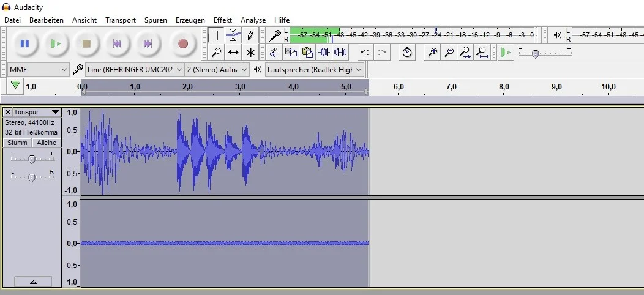Click the lower channel flat waveform
This screenshot has width=644, height=295.
tap(224, 243)
